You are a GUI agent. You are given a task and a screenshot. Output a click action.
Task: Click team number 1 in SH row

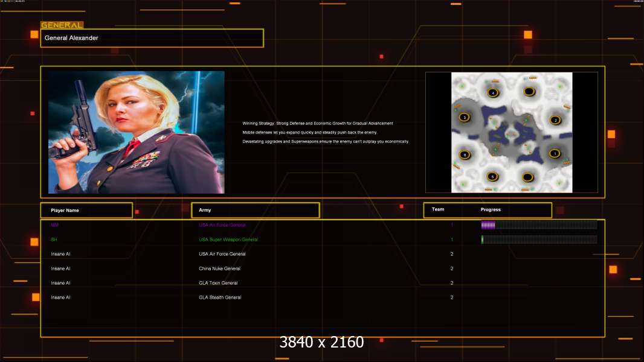452,240
